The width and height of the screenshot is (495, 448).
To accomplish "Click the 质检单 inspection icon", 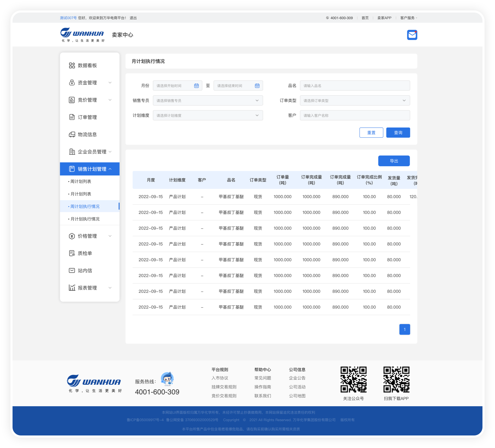I will click(72, 253).
